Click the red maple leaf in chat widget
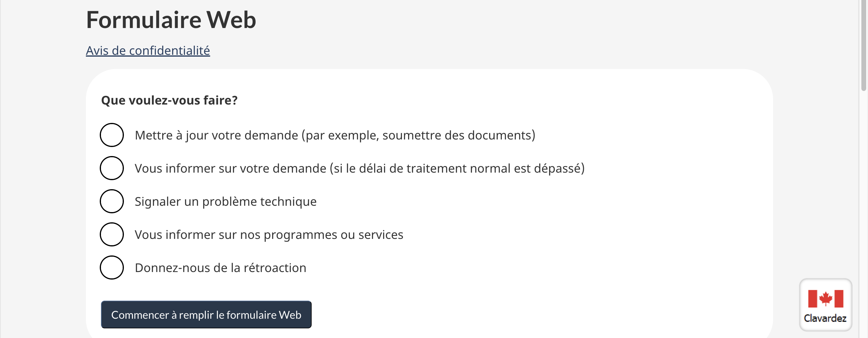This screenshot has width=868, height=338. click(826, 298)
